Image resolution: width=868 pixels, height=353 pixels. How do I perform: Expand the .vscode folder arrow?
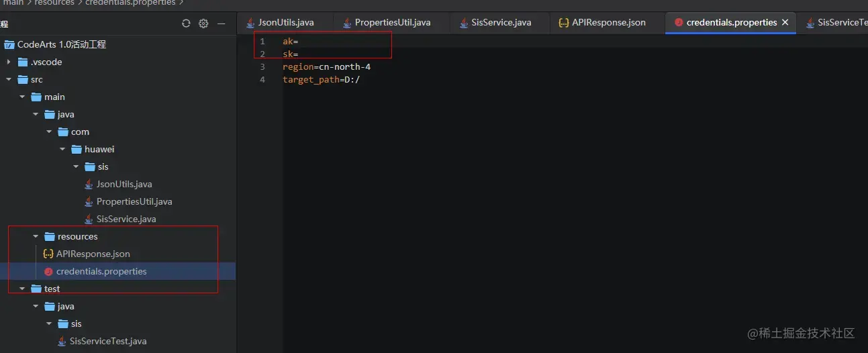coord(9,62)
